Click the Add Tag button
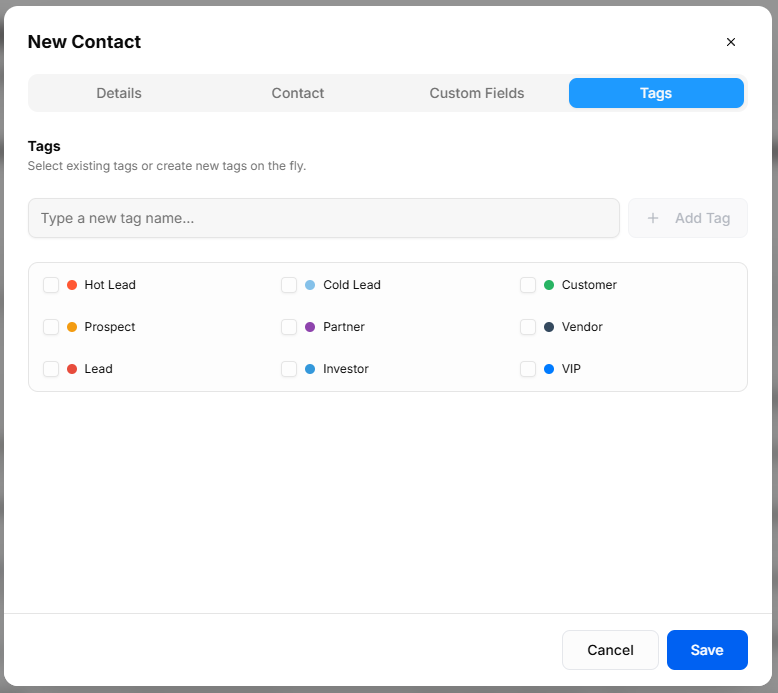The width and height of the screenshot is (778, 693). coord(688,218)
